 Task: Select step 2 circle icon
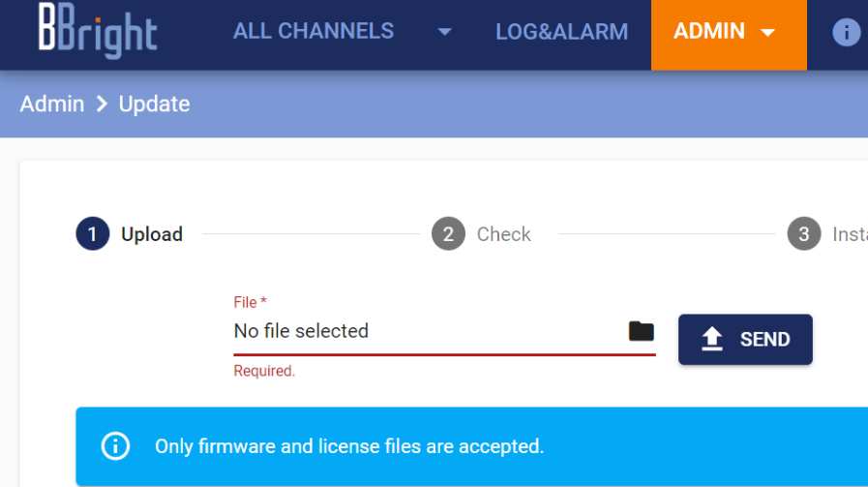[x=448, y=233]
